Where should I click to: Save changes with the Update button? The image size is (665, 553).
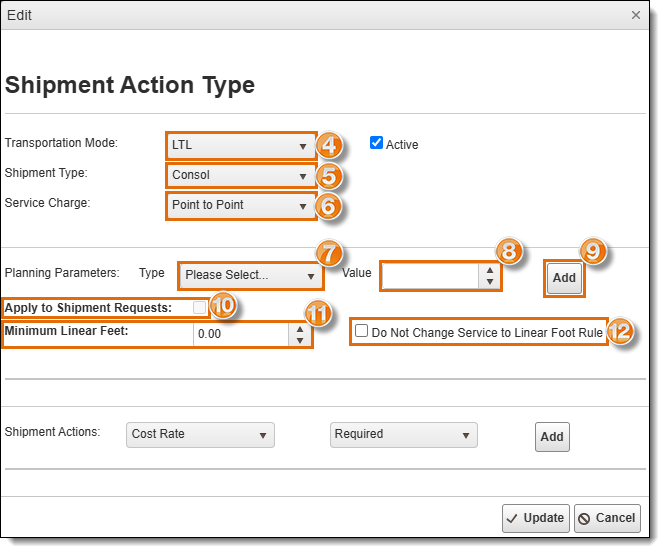pos(536,518)
